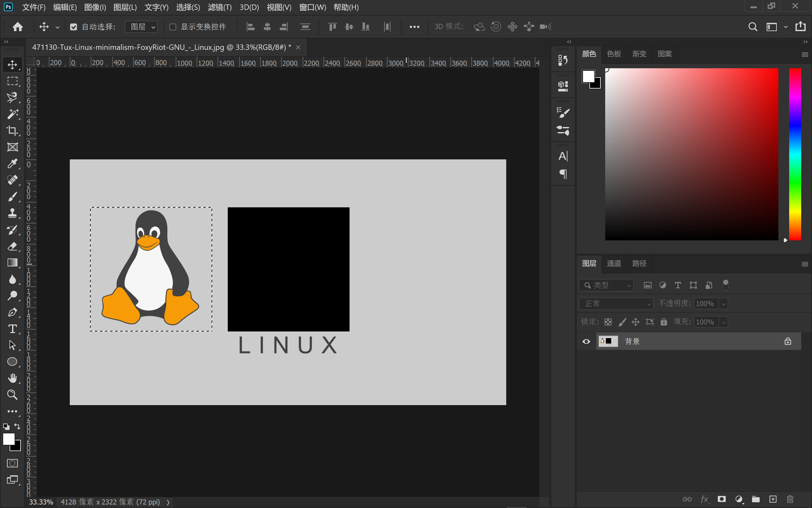This screenshot has height=508, width=812.
Task: Select the Gradient tool
Action: [12, 262]
